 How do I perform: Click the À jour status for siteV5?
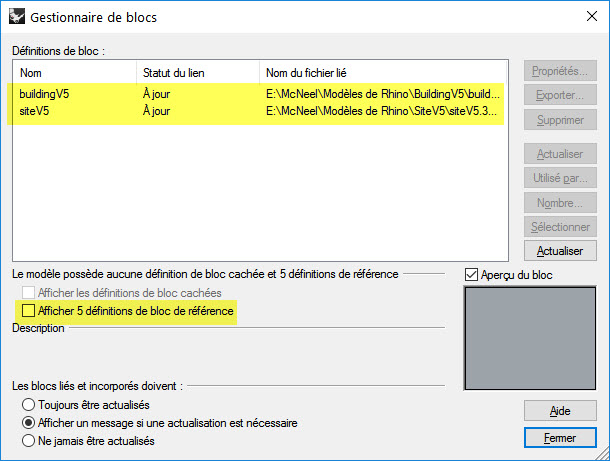[156, 111]
